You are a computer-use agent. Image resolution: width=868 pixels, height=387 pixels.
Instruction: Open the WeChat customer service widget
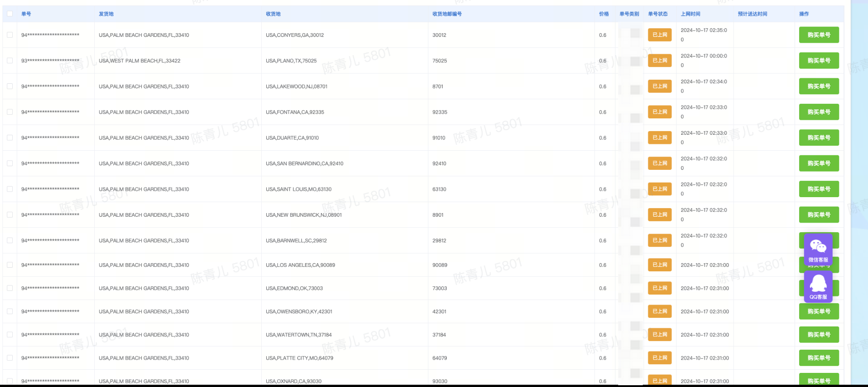pyautogui.click(x=818, y=250)
